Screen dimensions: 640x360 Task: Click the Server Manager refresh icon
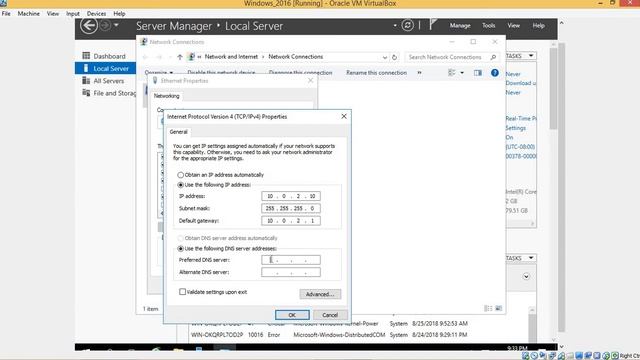click(x=407, y=25)
